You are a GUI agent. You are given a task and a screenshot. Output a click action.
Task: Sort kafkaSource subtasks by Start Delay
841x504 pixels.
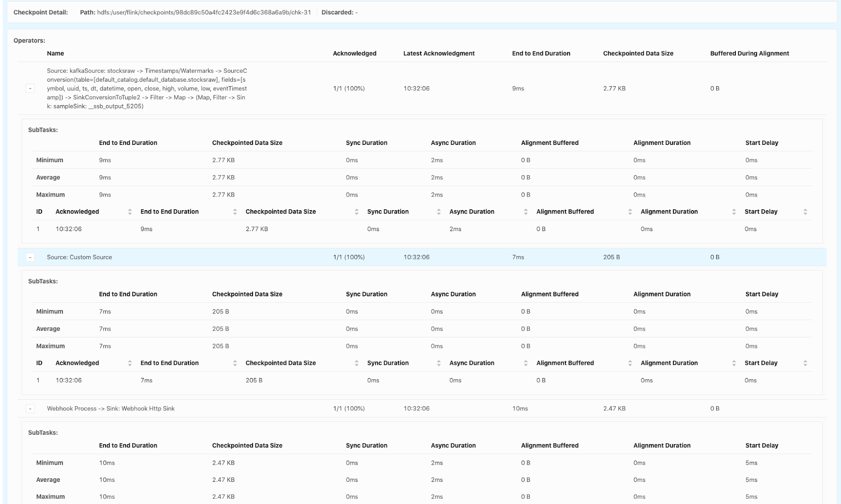coord(805,212)
